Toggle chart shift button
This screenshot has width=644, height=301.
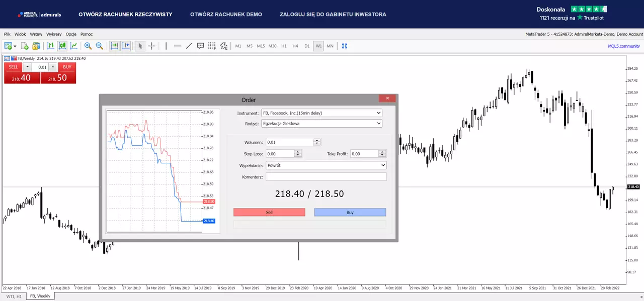coord(126,46)
